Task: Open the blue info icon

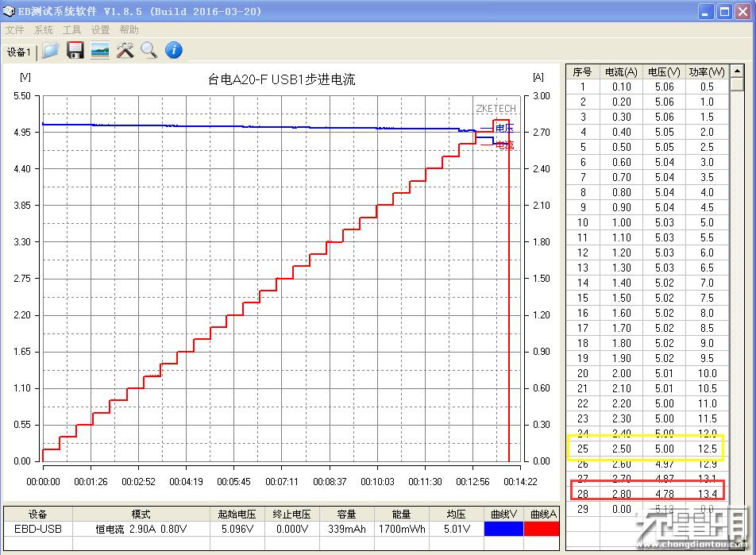Action: tap(173, 51)
